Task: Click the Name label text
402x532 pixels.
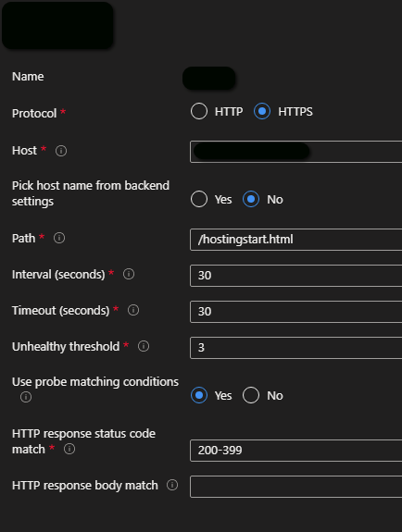Action: tap(28, 77)
